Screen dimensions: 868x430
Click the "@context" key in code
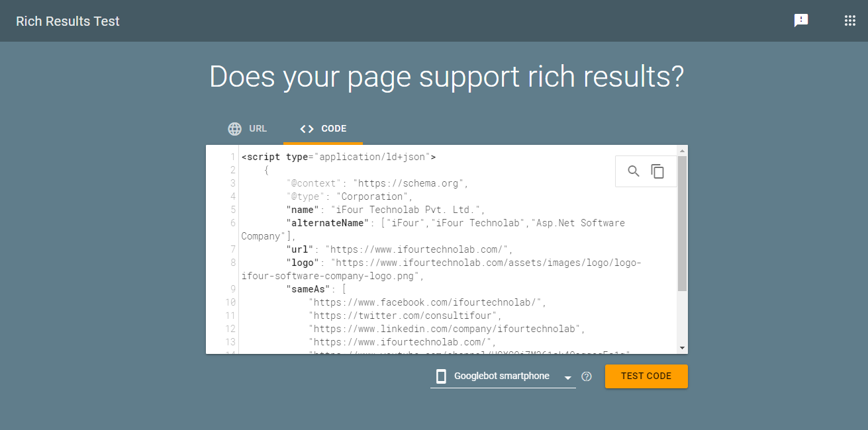314,183
